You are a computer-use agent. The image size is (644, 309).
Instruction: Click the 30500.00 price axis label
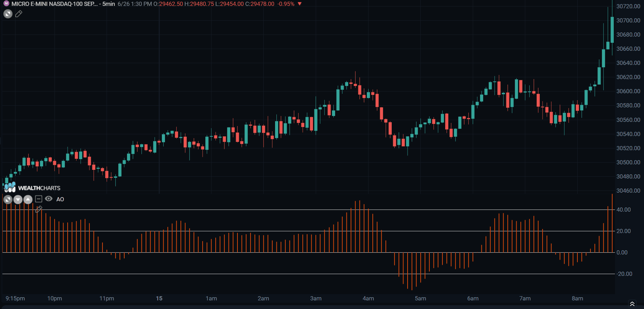coord(628,162)
